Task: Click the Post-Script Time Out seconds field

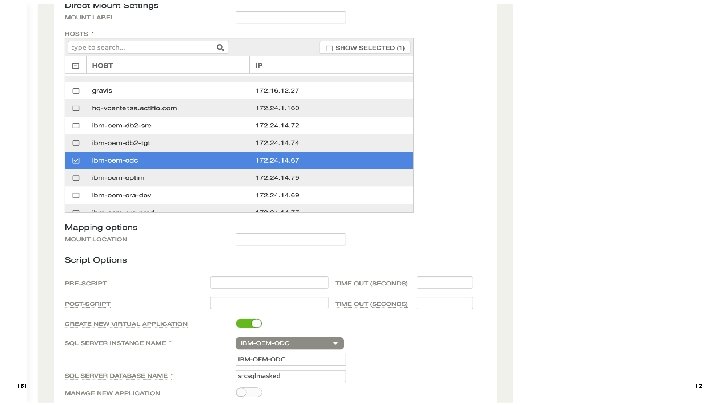Action: pos(445,303)
